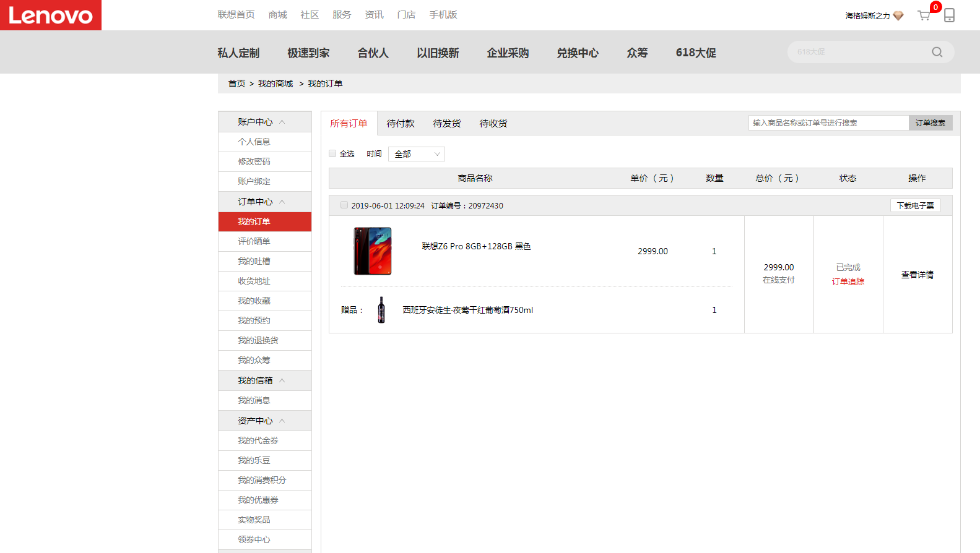Open 私人定制 in the main navigation
The height and width of the screenshot is (553, 980).
coord(238,53)
